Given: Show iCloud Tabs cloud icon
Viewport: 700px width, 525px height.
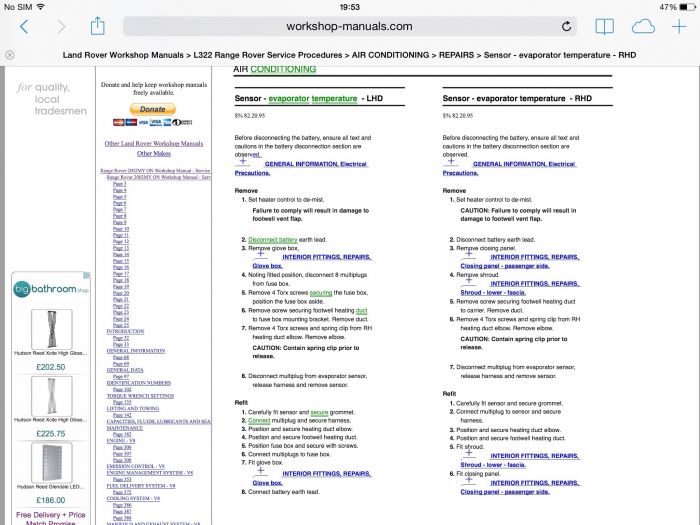Looking at the screenshot, I should pos(643,27).
